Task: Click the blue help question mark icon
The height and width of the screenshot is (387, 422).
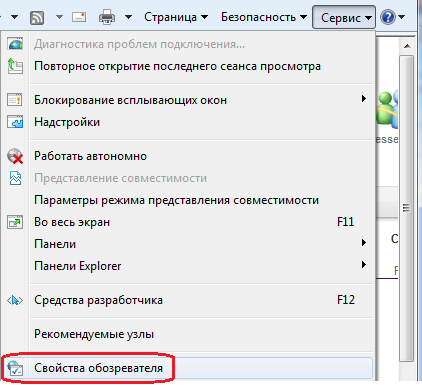Action: [388, 17]
